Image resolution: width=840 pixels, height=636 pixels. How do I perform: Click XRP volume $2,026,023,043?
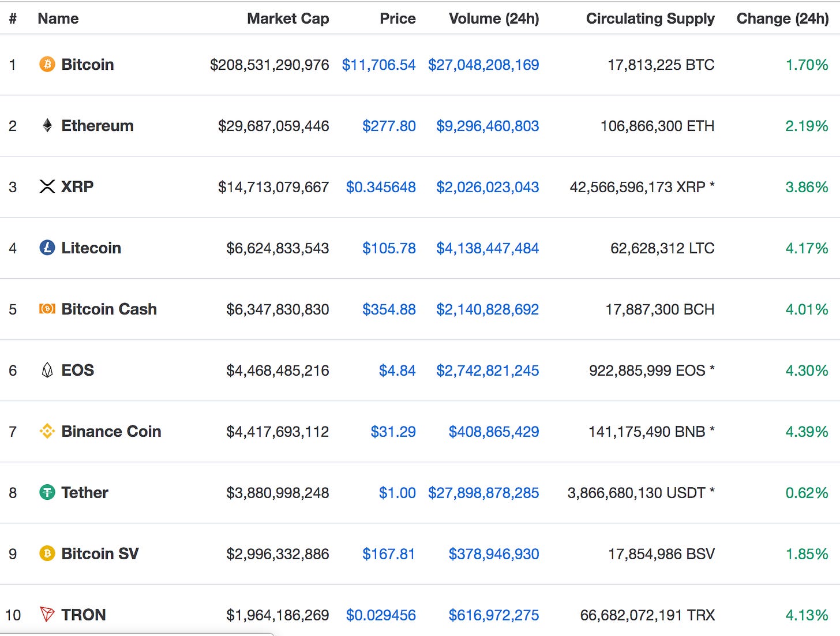(487, 187)
